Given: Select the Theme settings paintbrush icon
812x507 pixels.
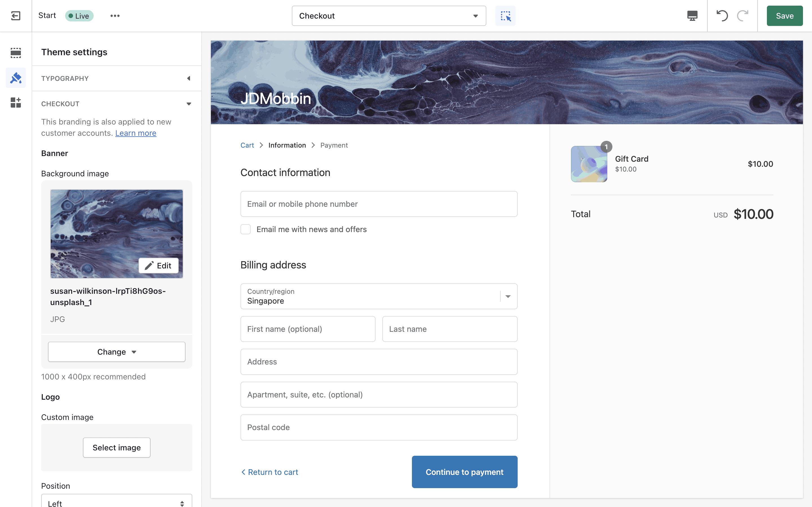Looking at the screenshot, I should coord(16,78).
